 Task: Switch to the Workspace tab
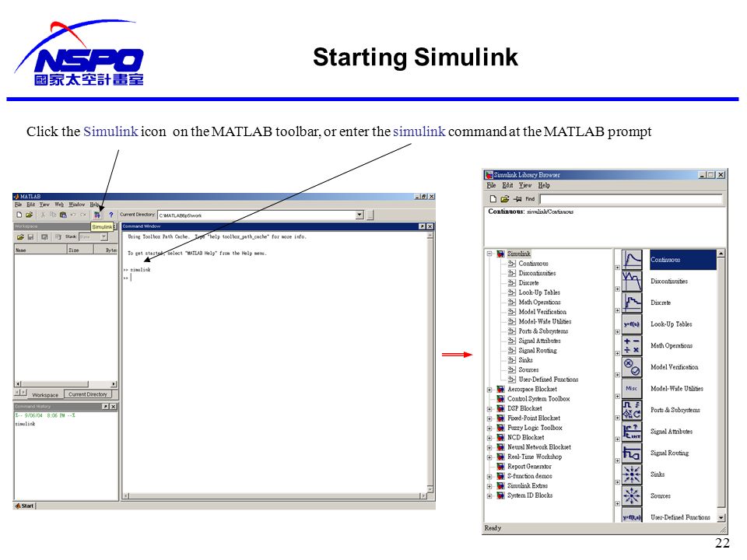pos(45,395)
